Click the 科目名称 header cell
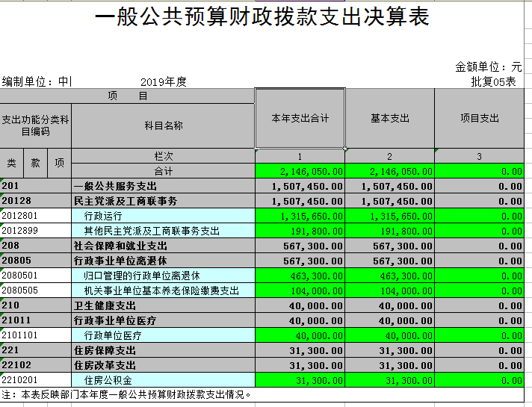 point(163,125)
